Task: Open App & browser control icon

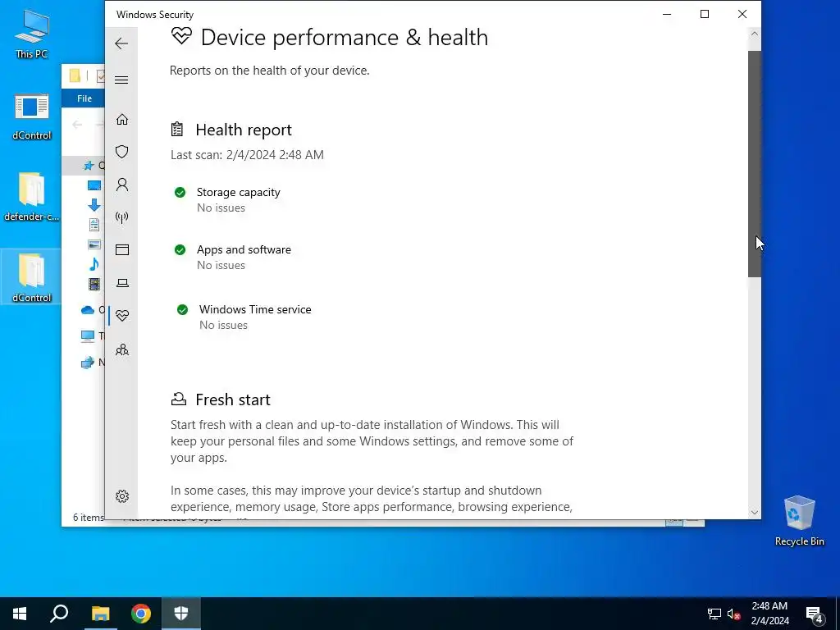Action: [122, 249]
